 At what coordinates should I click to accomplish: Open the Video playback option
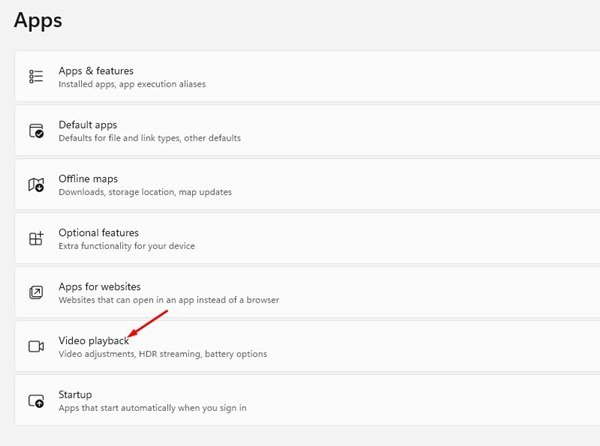coord(307,346)
